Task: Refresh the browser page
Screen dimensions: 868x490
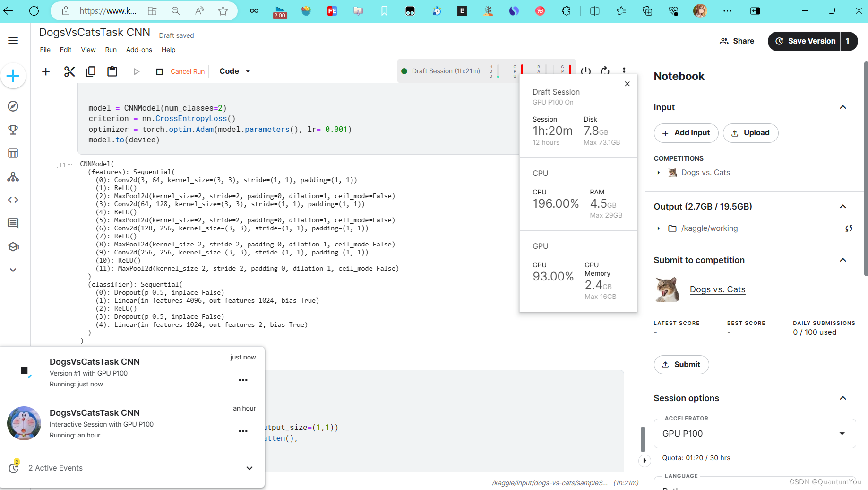Action: pos(34,10)
